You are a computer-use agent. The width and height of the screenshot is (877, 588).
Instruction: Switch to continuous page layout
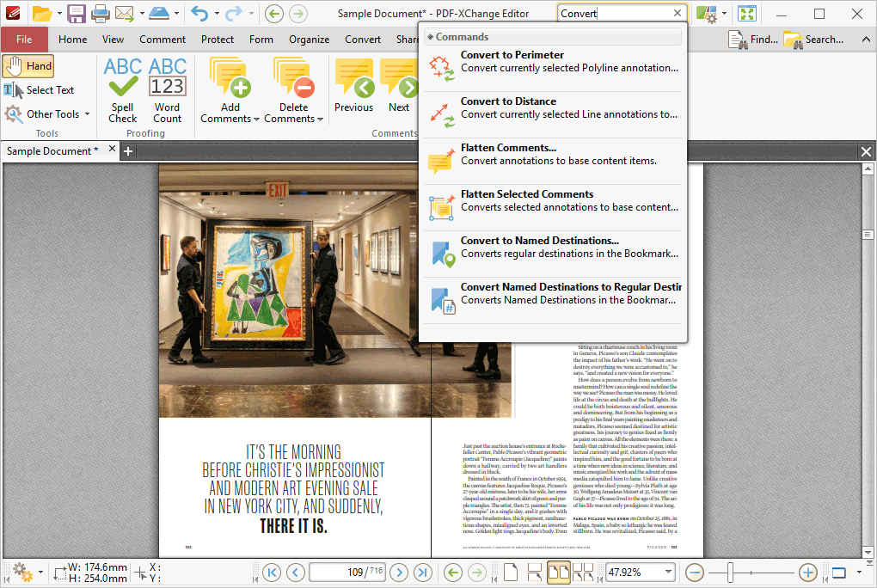[x=535, y=573]
